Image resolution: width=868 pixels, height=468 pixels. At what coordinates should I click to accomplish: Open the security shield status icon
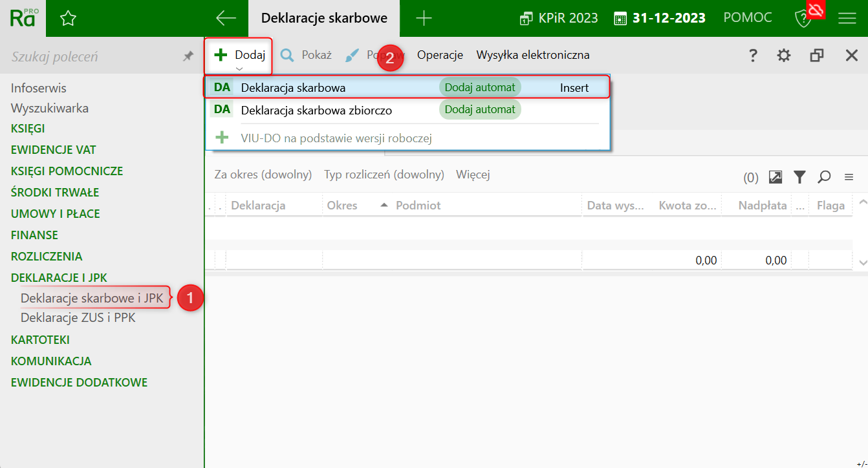point(803,19)
